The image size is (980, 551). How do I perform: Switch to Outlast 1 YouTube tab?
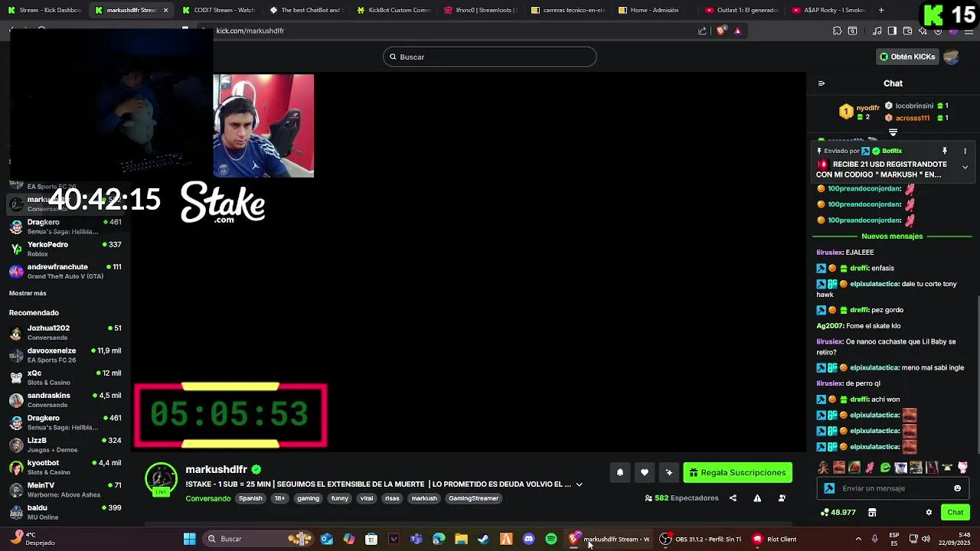pyautogui.click(x=742, y=10)
